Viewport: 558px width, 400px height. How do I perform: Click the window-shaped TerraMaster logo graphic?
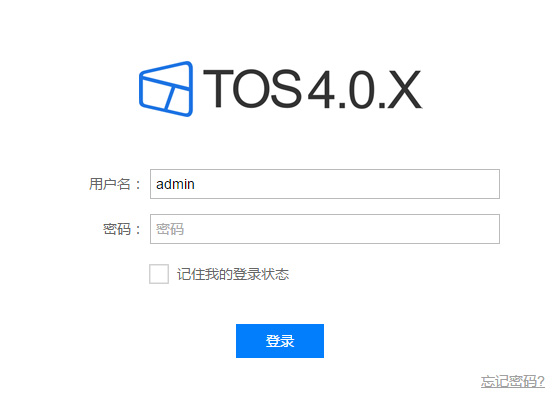click(x=166, y=89)
